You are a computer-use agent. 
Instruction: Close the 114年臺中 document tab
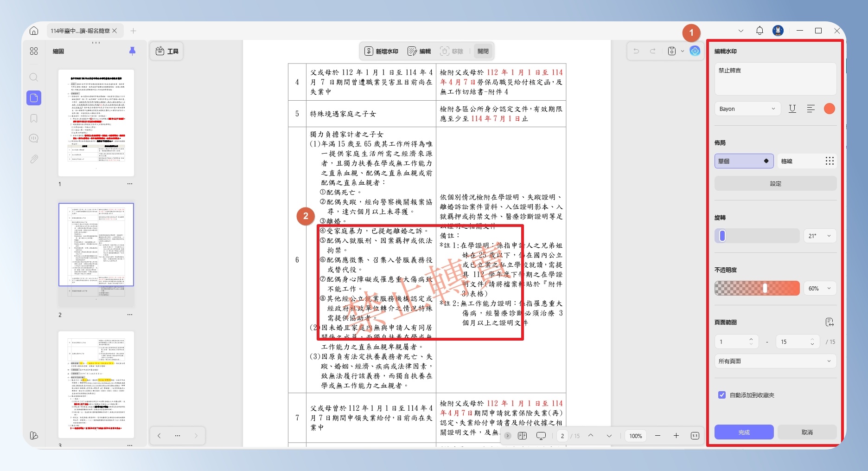tap(115, 31)
